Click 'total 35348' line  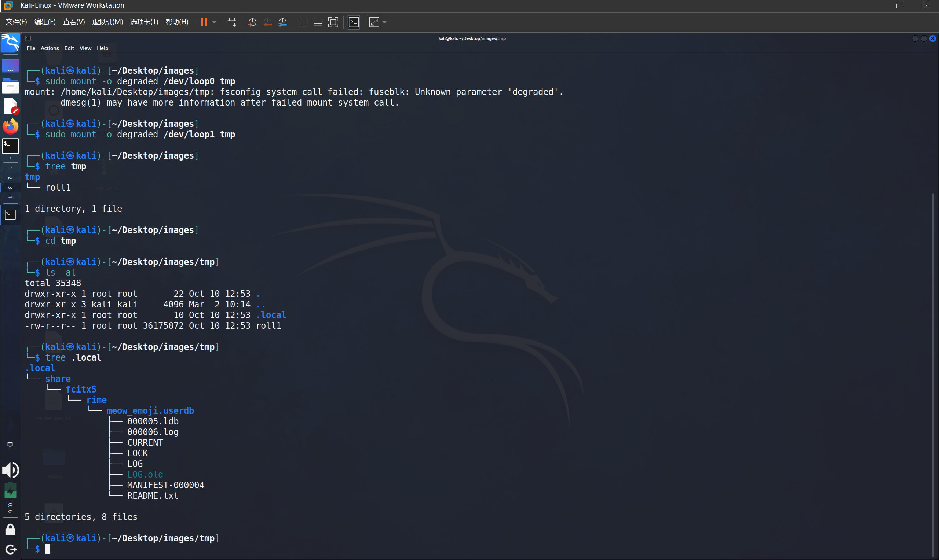[x=53, y=283]
